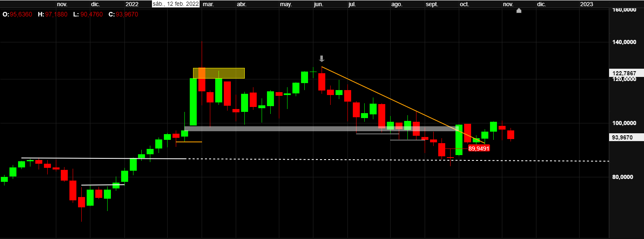Screen dimensions: 644x239
Task: Click the jul. month label
Action: (352, 4)
